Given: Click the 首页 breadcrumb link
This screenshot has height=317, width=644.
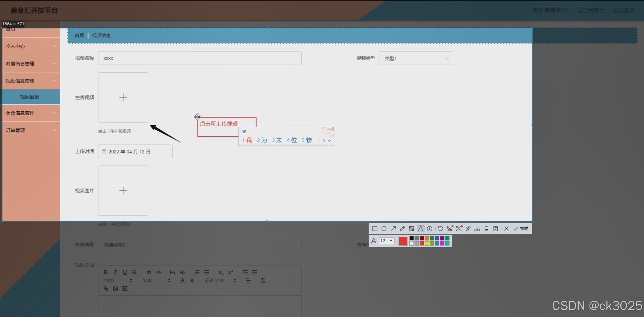Looking at the screenshot, I should [x=79, y=36].
